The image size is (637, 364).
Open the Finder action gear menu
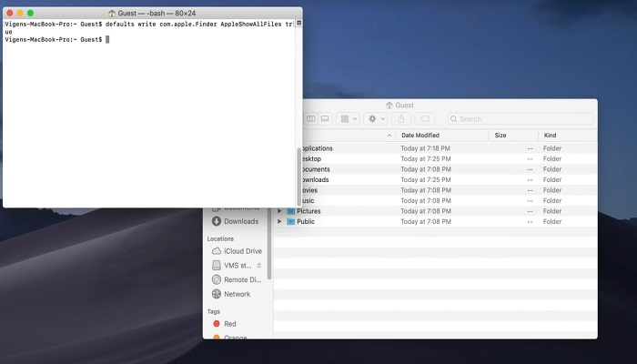376,118
